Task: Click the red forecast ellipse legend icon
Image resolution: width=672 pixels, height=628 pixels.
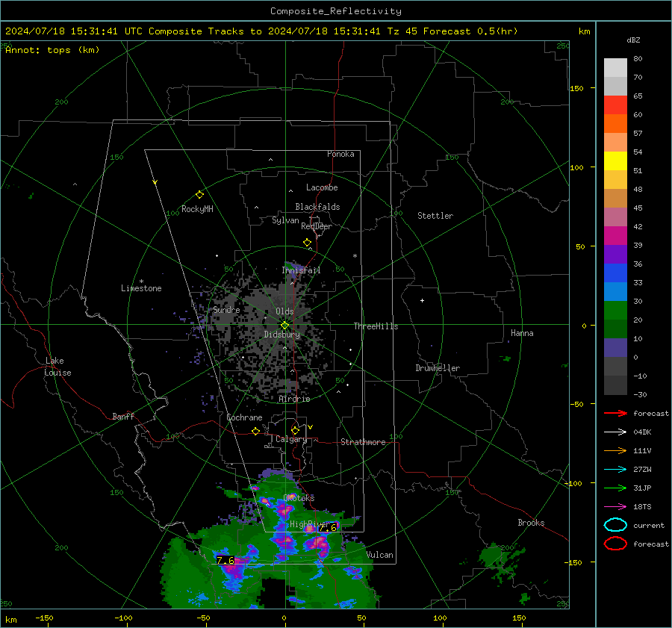Action: point(615,544)
